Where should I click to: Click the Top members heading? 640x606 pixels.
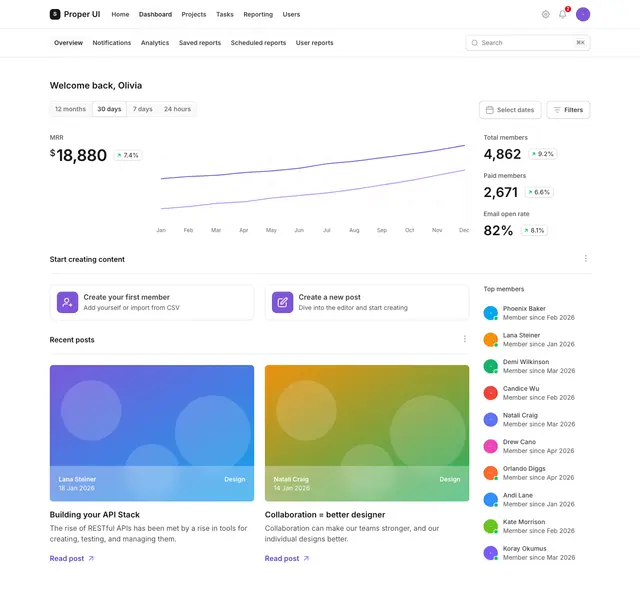(504, 289)
